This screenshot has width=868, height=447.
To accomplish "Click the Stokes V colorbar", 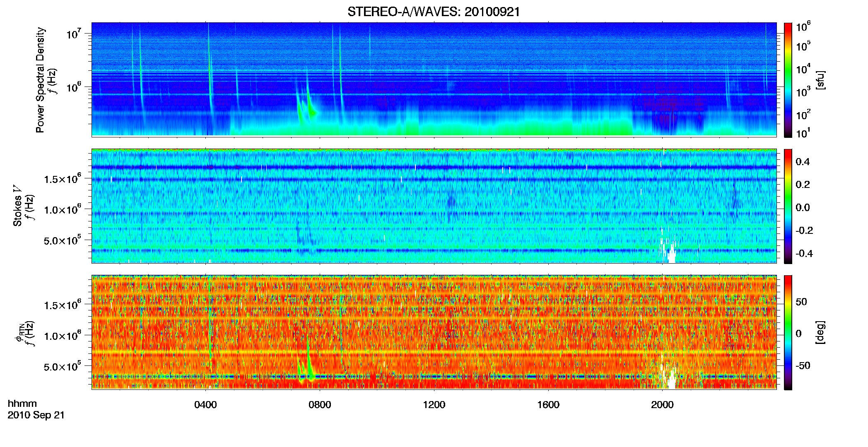I will (x=788, y=206).
